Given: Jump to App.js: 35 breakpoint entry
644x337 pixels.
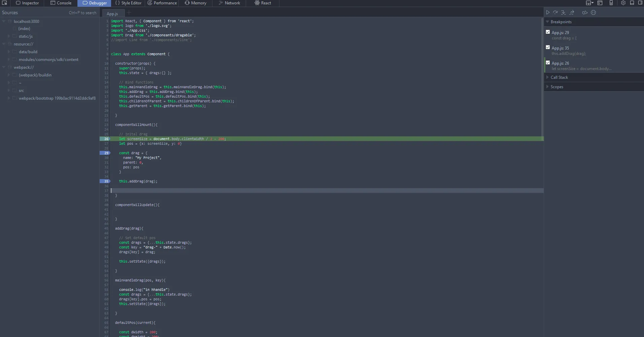Looking at the screenshot, I should [x=595, y=50].
